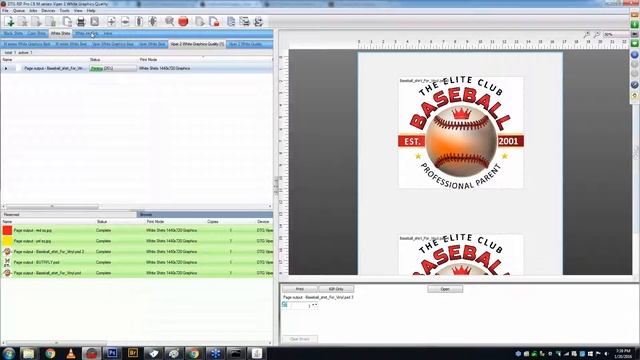Switch to the White Shirts tab

point(60,33)
